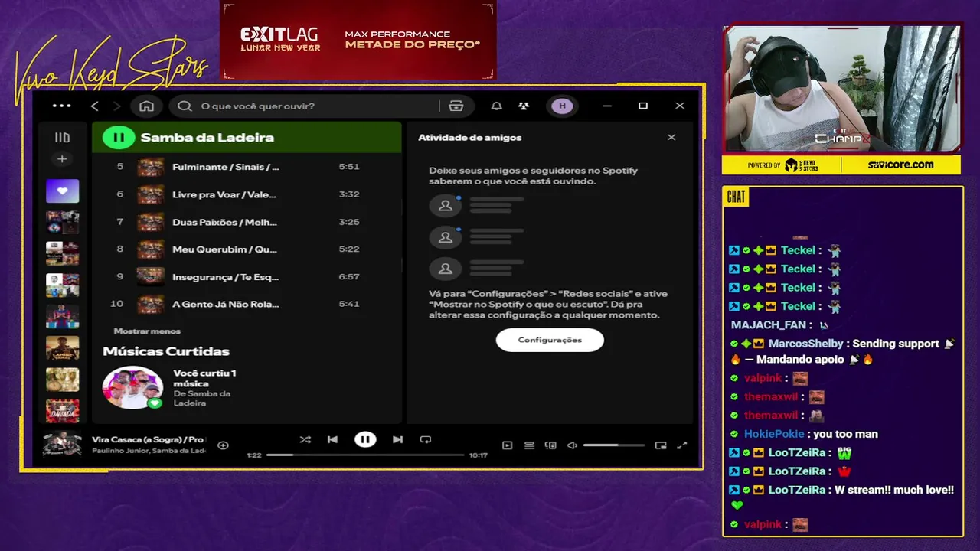Pause playback in the bottom player bar
980x551 pixels.
(365, 439)
